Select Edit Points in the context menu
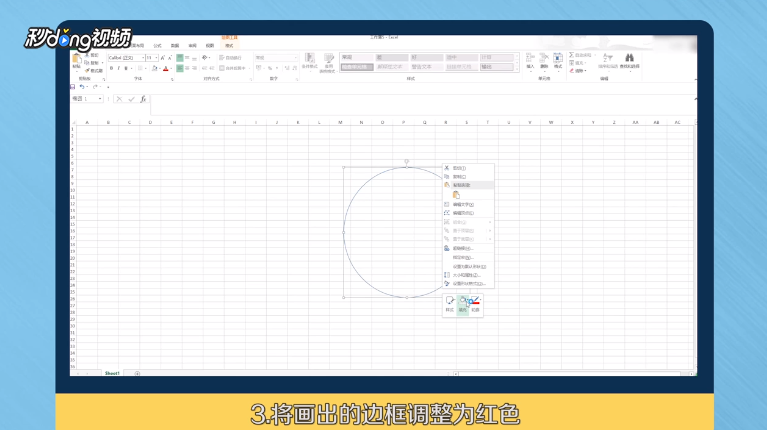767x430 pixels. (x=468, y=213)
